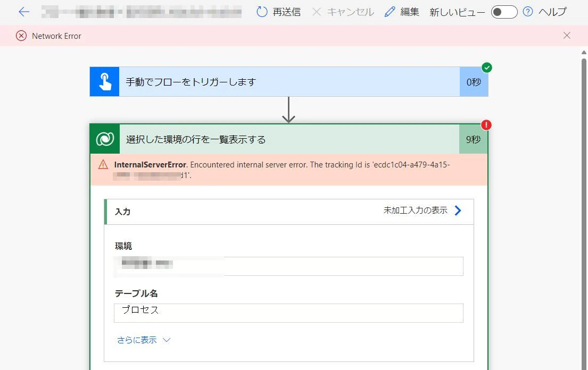The image size is (588, 370).
Task: Click the 9秒 duration on the failed step
Action: 474,139
